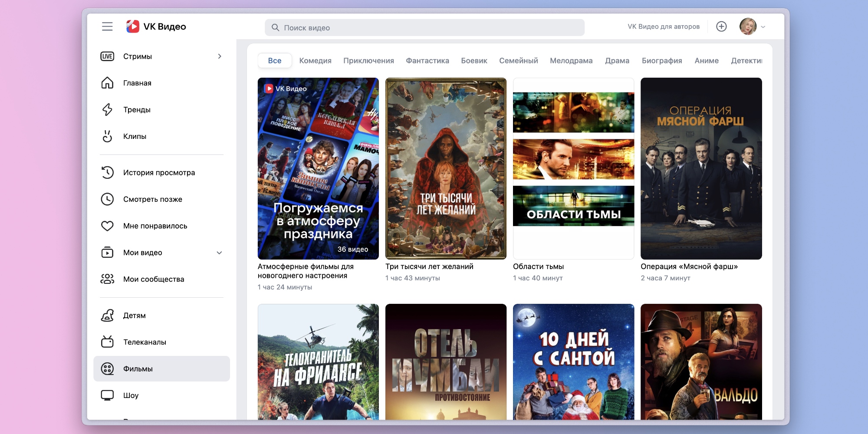Click the duration 1 час 43 минуты

pos(413,278)
